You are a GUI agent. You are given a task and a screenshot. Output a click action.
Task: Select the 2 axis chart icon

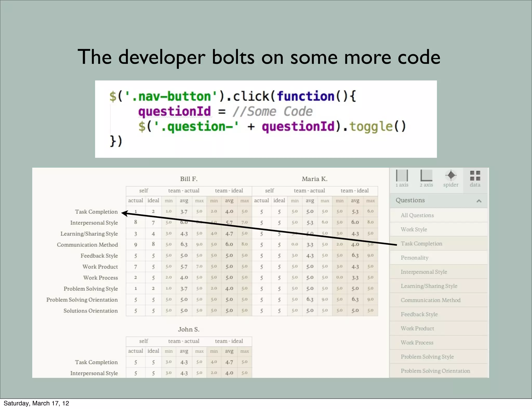(426, 178)
